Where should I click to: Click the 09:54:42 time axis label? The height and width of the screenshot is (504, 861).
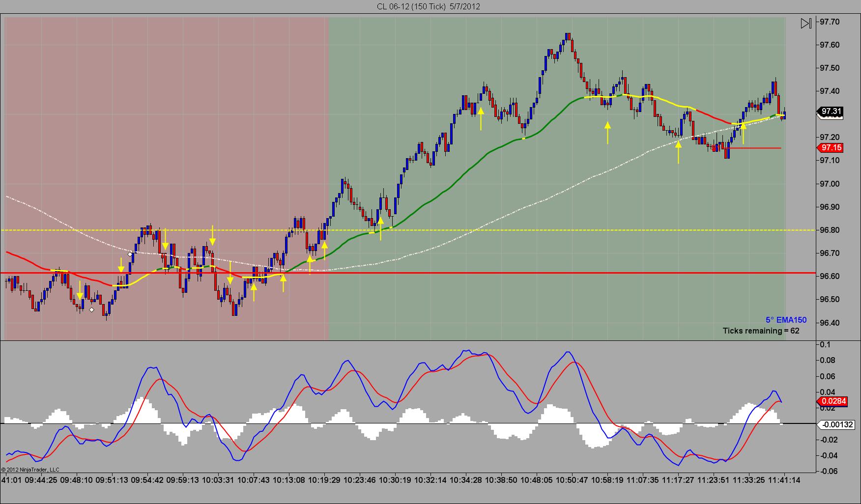[147, 479]
